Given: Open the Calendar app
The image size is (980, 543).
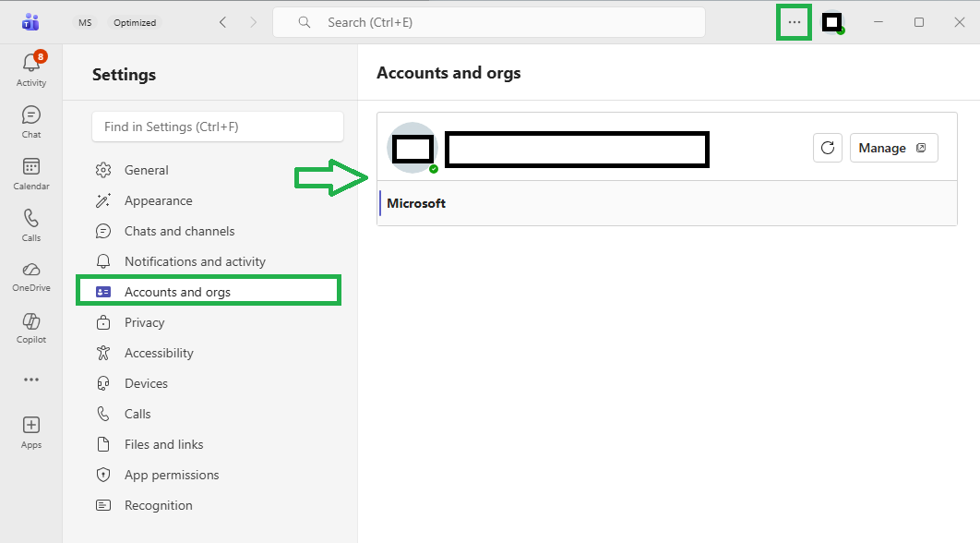Looking at the screenshot, I should pyautogui.click(x=31, y=174).
